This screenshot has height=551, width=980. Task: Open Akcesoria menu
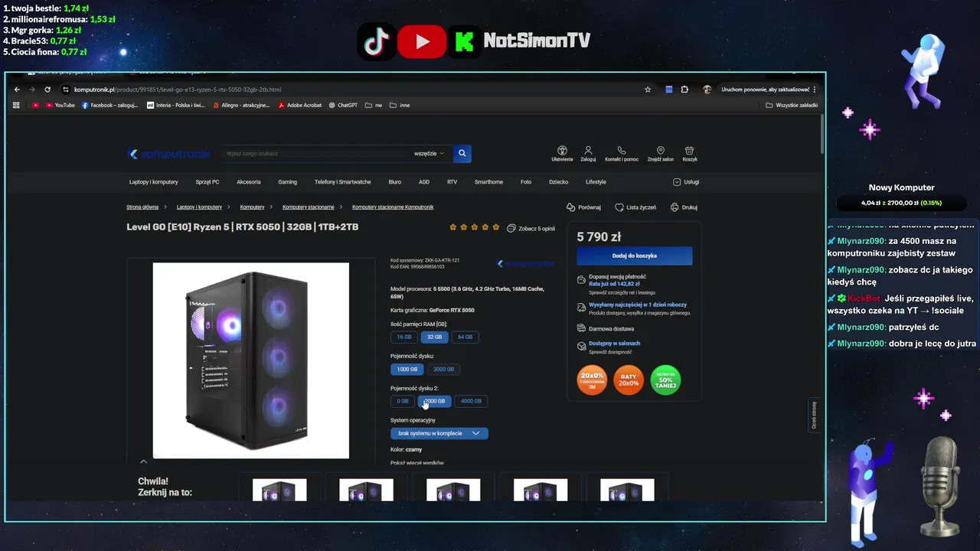click(x=248, y=182)
